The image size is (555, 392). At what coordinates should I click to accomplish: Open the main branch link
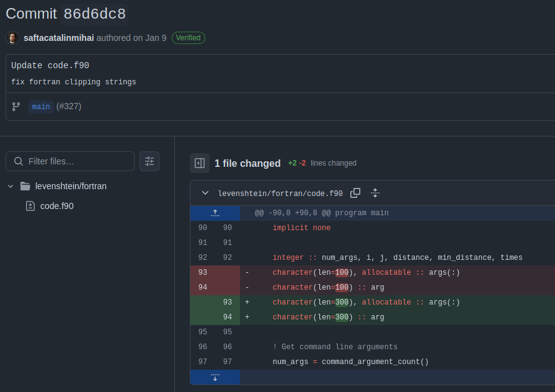[x=41, y=107]
